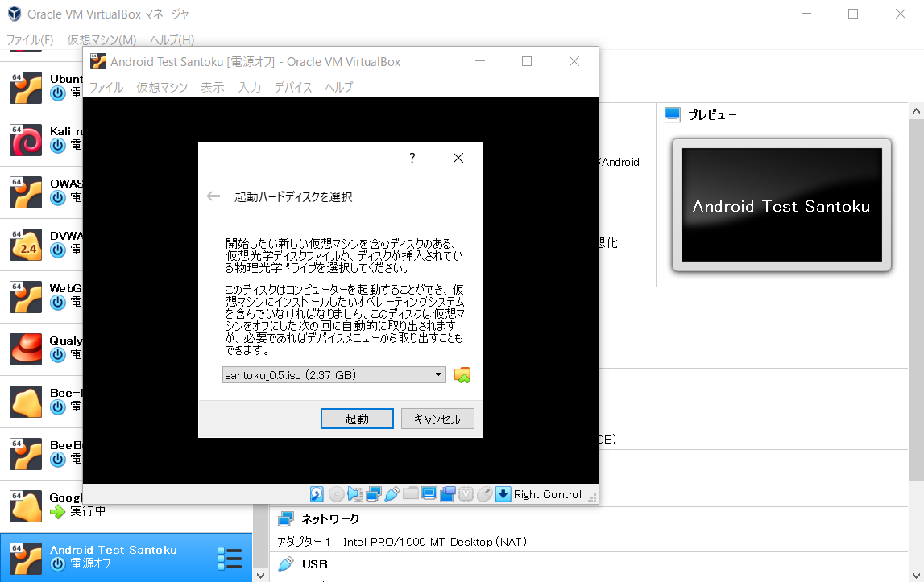The width and height of the screenshot is (924, 582).
Task: Open デバイス menu in VM window
Action: click(x=293, y=87)
